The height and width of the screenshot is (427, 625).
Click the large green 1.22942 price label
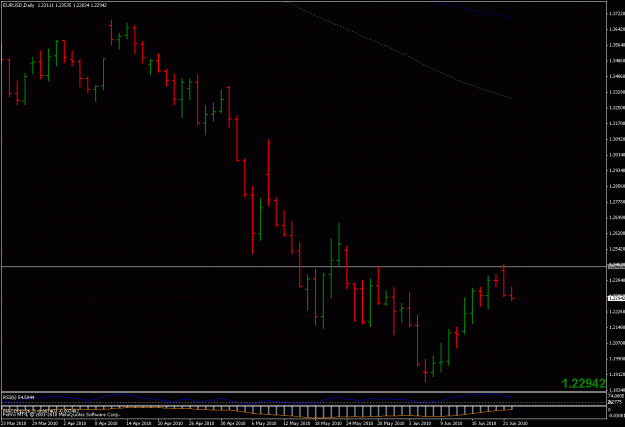point(584,384)
